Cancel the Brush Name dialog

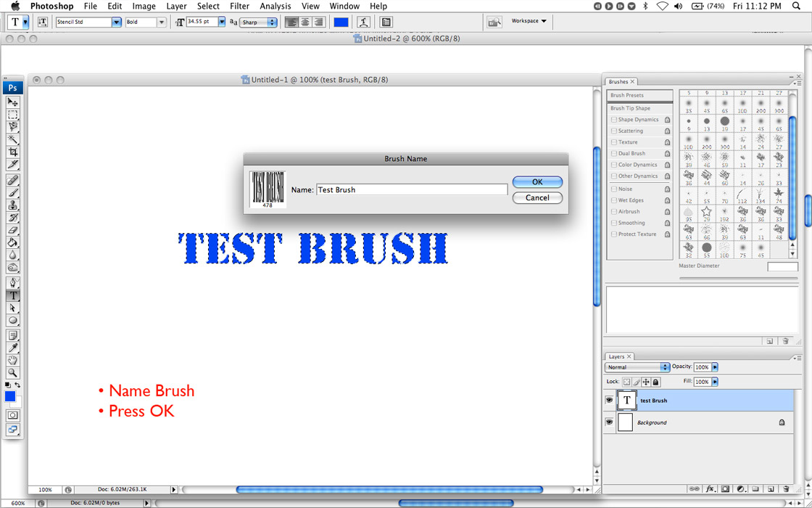(x=537, y=197)
